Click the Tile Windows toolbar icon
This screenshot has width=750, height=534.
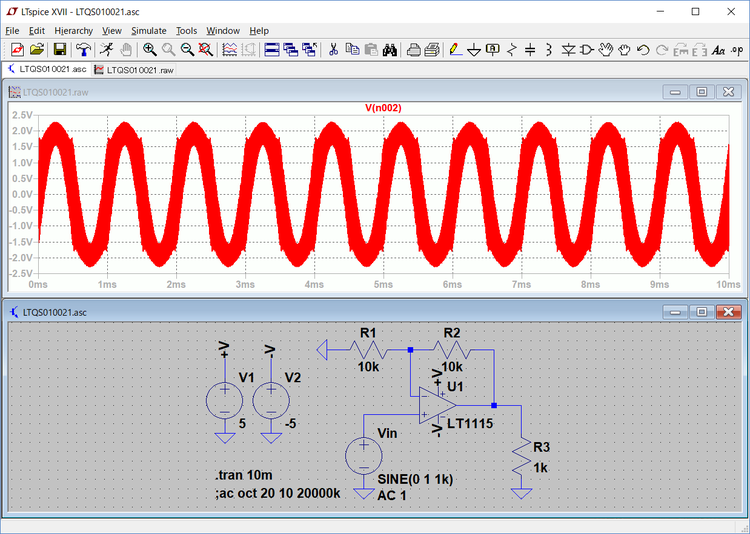point(271,49)
